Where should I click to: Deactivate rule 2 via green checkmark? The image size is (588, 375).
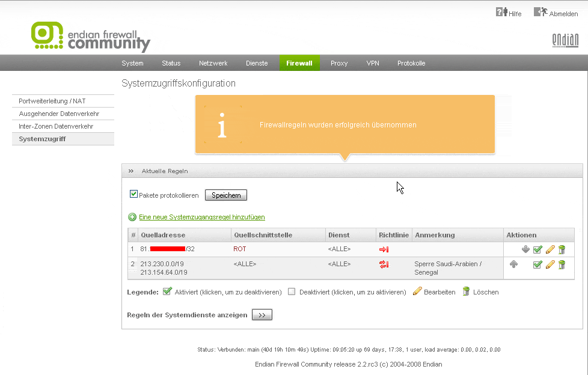[537, 264]
